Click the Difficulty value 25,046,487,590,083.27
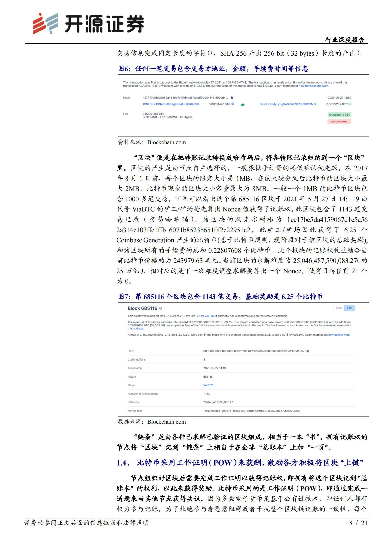Screen dimensions: 392x555 (218, 402)
